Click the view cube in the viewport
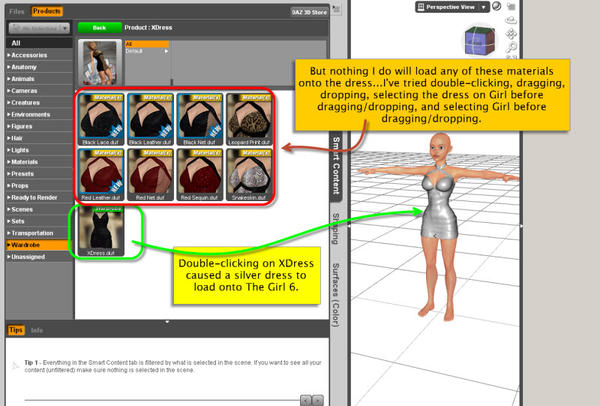This screenshot has width=600, height=406. [480, 41]
